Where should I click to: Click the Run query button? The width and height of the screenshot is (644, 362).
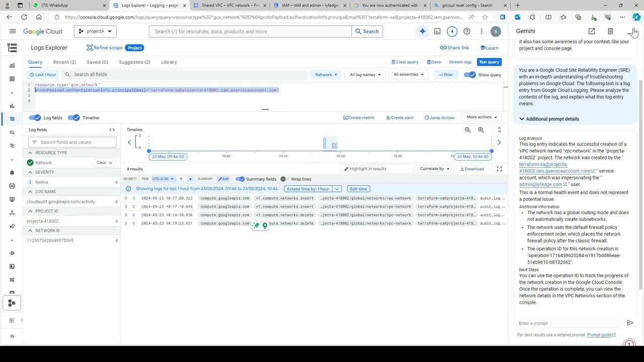tap(489, 62)
